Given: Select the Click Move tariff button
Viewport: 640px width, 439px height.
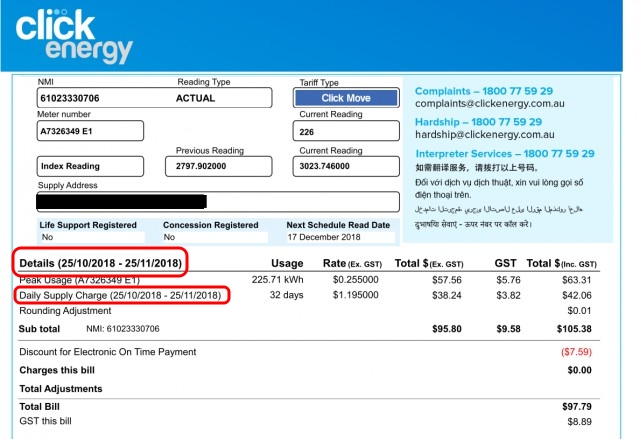Looking at the screenshot, I should [346, 98].
